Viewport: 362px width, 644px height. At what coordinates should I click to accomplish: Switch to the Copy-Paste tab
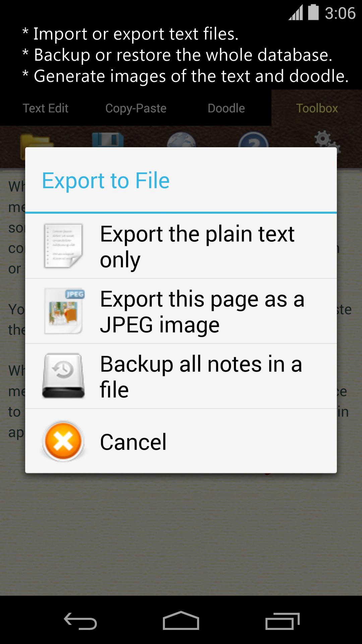[x=136, y=108]
